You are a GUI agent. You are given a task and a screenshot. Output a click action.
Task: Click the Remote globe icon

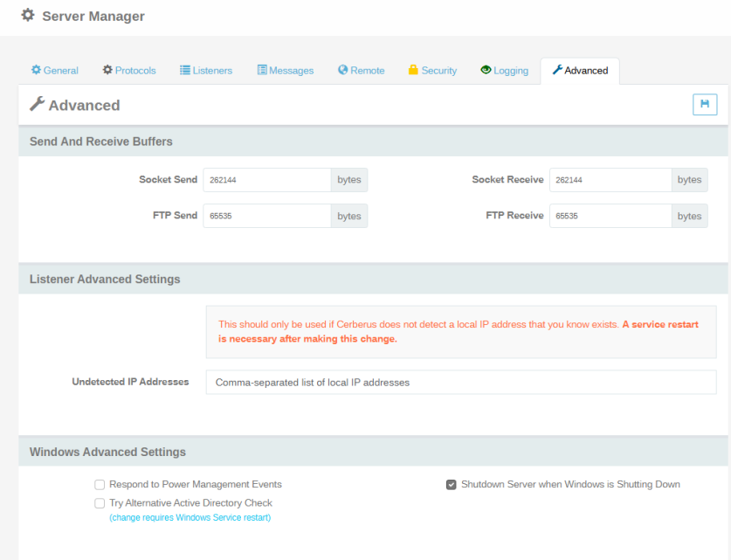(343, 70)
